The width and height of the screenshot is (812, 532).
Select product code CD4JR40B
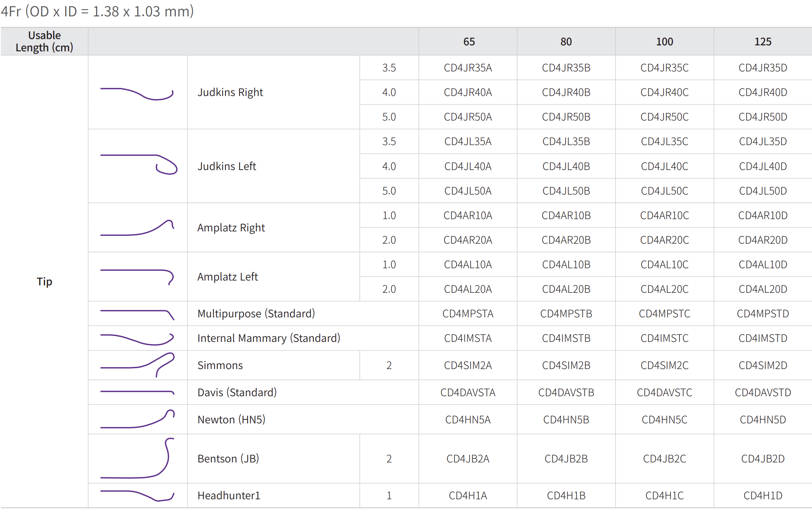point(566,92)
